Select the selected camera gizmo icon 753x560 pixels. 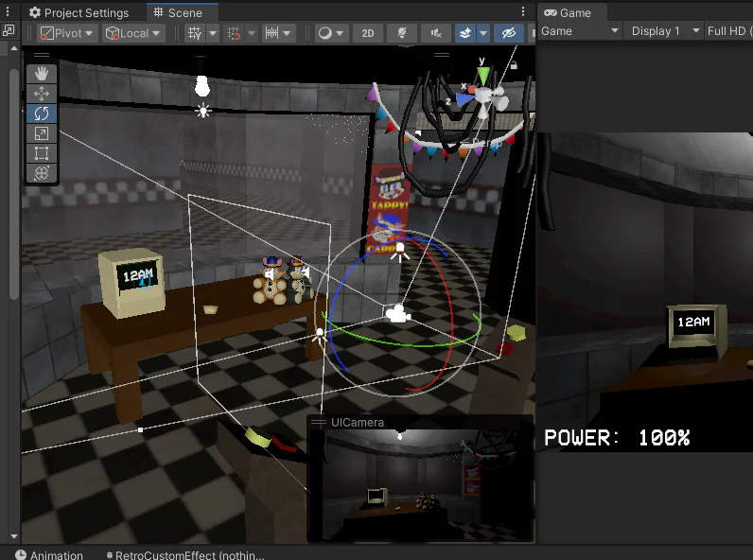398,314
